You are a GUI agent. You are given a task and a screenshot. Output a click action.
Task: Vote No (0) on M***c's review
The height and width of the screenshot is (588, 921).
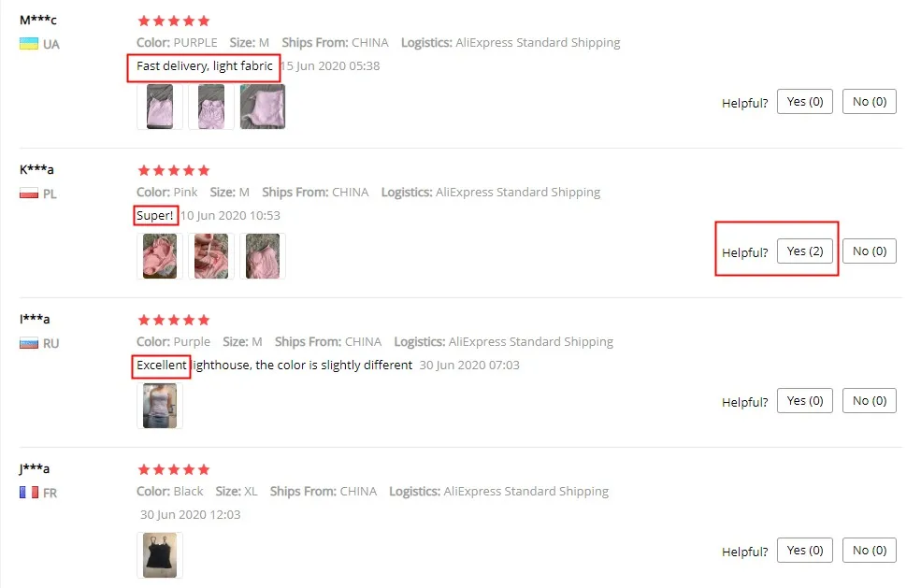870,102
